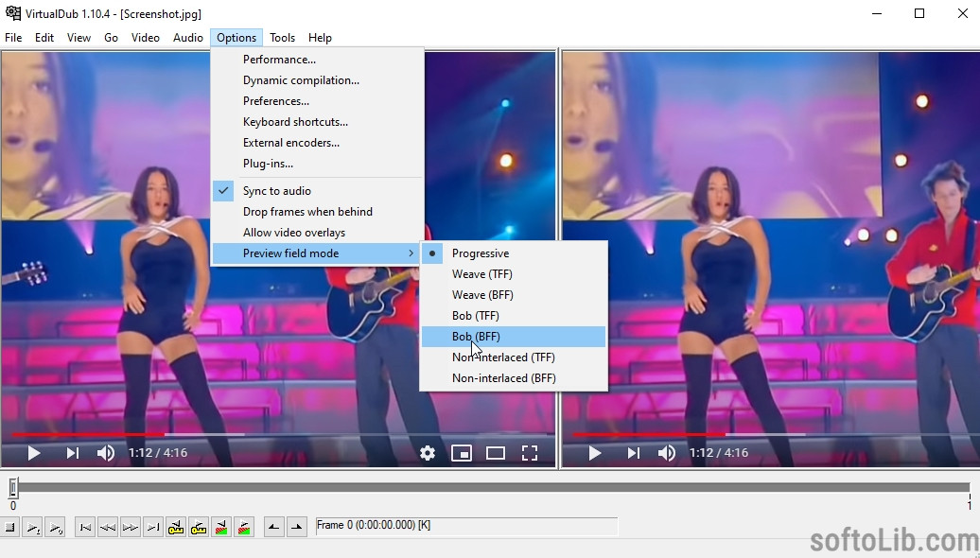Select Bob (TFF) field mode

click(x=514, y=316)
